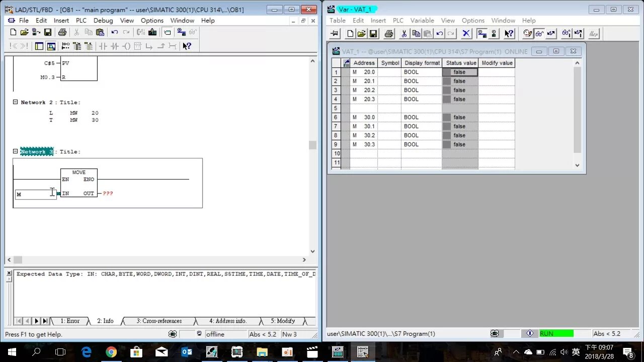The image size is (644, 362).
Task: Click the editor horizontal scrollbar thumb
Action: [18, 259]
